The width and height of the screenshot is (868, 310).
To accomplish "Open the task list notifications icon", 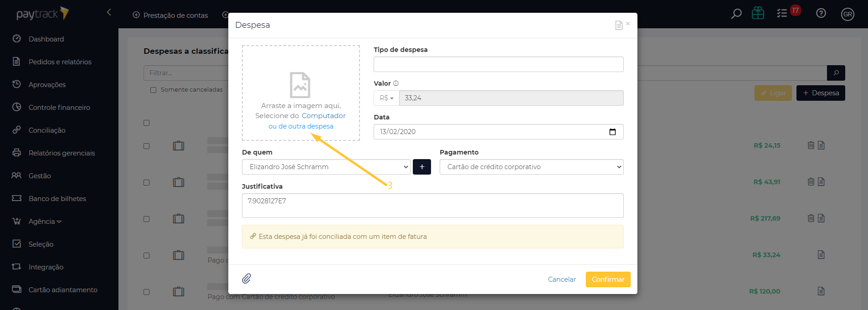I will coord(782,14).
